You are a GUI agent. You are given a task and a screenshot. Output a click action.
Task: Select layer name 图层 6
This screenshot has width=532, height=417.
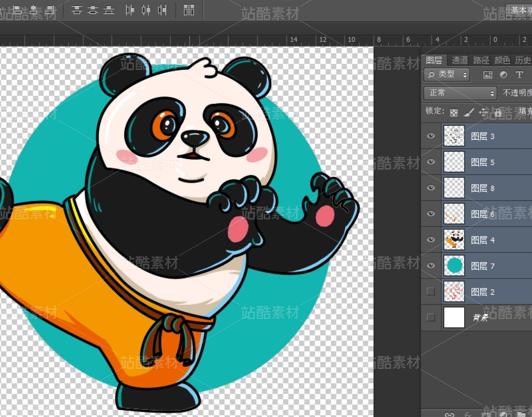pos(483,214)
